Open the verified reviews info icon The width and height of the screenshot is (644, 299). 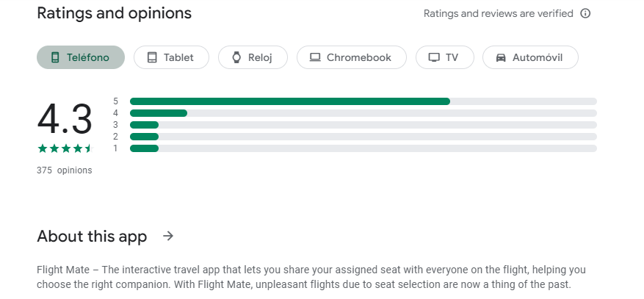585,13
